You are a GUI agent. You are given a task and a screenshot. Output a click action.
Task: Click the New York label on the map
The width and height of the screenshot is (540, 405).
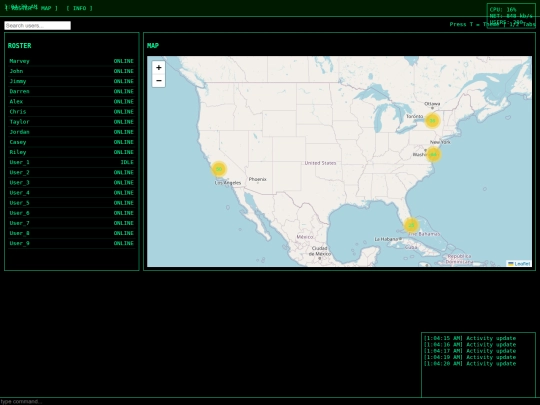[440, 142]
